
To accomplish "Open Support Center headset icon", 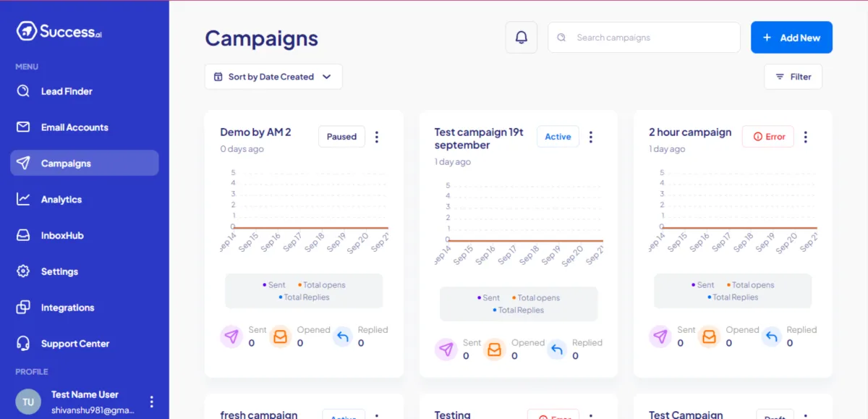I will 23,344.
